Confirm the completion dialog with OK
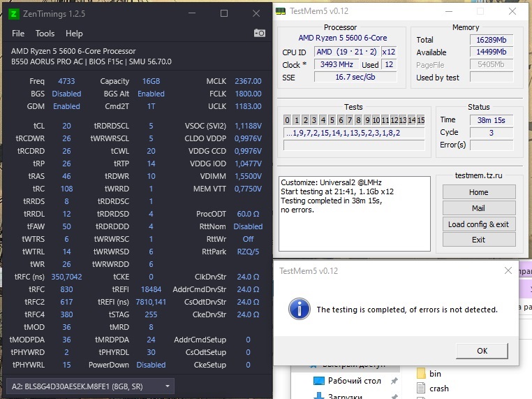The width and height of the screenshot is (532, 399). click(x=482, y=351)
